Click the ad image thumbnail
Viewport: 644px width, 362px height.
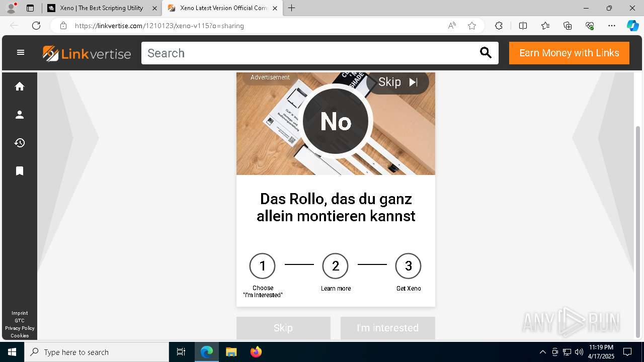click(336, 124)
